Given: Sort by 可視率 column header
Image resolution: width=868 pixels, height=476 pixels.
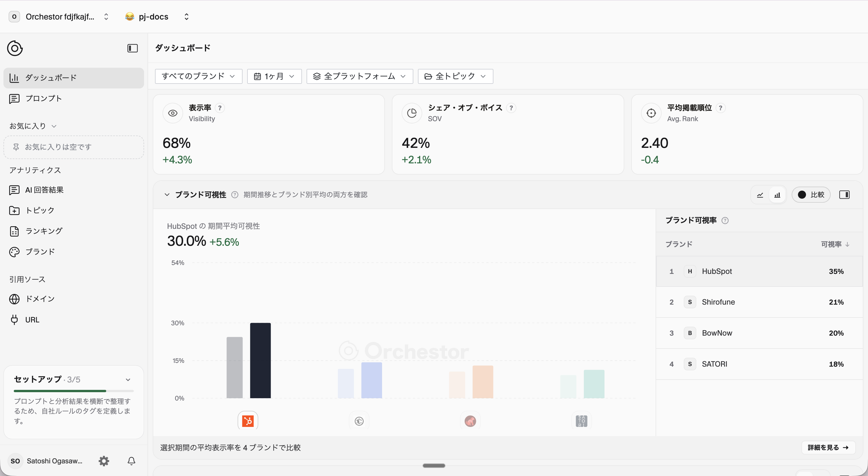Looking at the screenshot, I should [835, 244].
